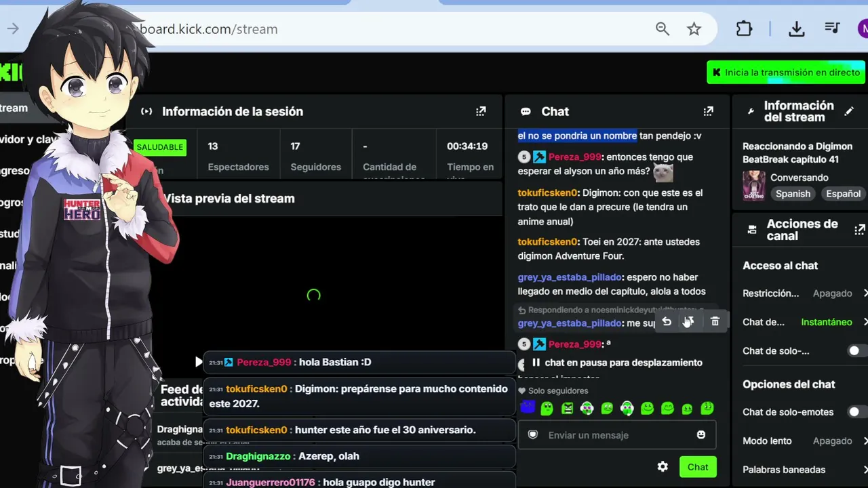Screen dimensions: 868x488
Task: Click the Español tag
Action: coord(843,194)
